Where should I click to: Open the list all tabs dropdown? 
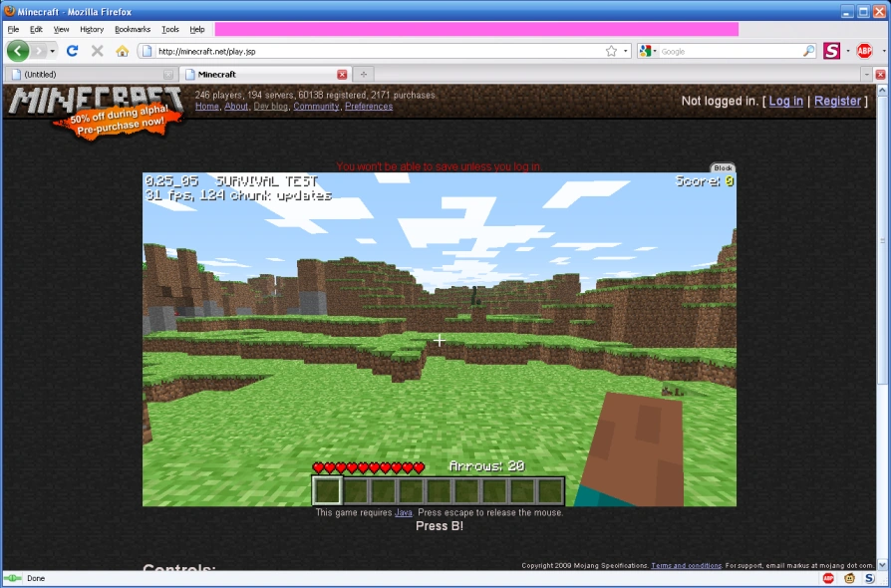(866, 75)
